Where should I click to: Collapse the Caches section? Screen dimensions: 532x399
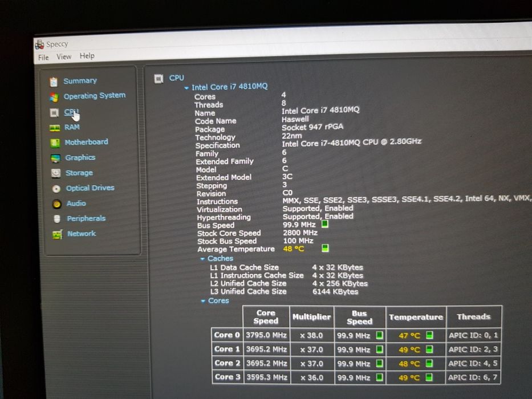coord(202,259)
